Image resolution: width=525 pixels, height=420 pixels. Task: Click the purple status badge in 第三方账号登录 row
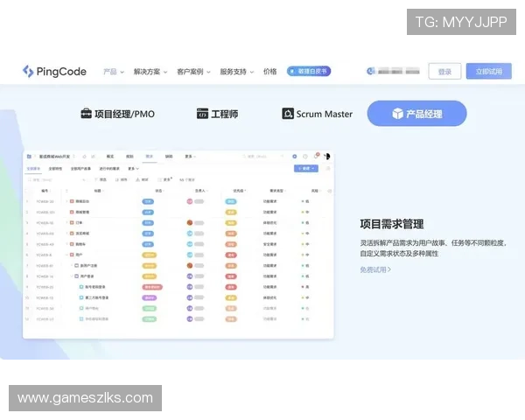point(150,297)
